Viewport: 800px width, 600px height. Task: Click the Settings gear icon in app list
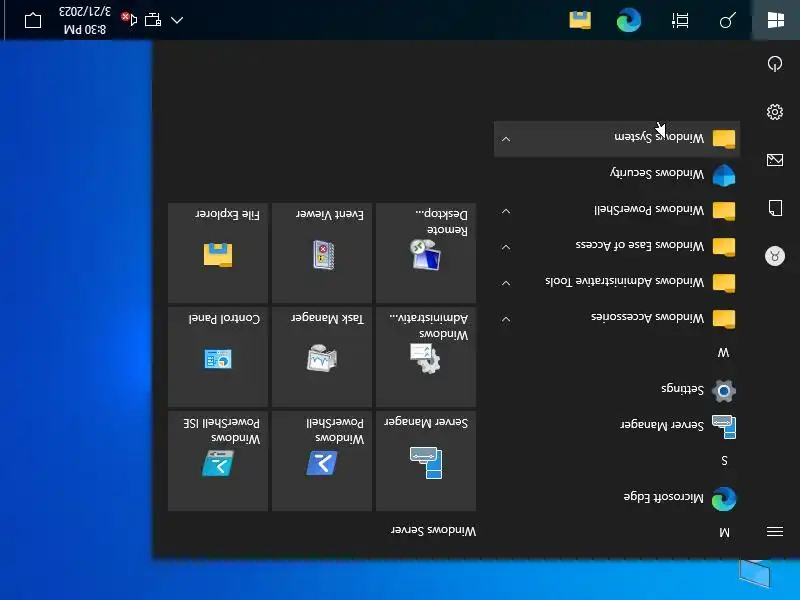pyautogui.click(x=723, y=391)
